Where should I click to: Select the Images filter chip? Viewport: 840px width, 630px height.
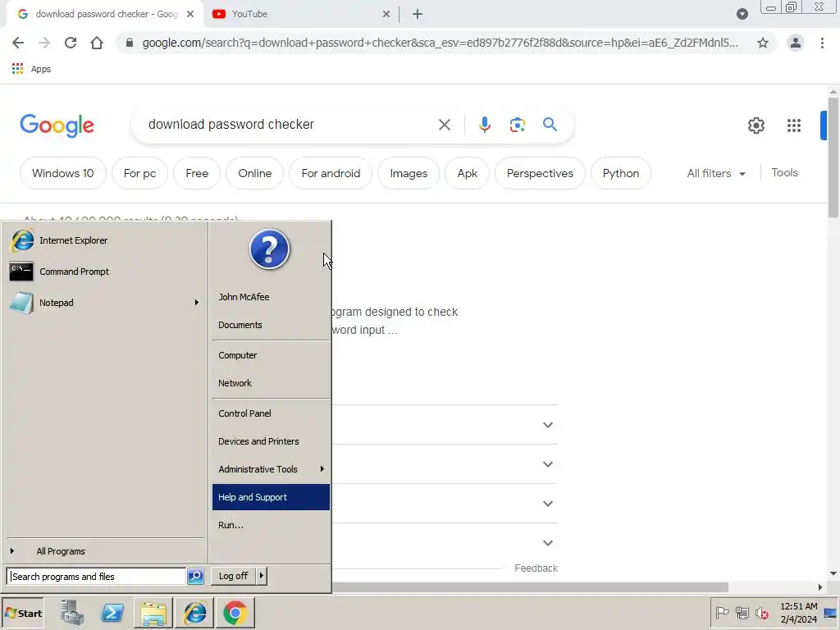click(x=409, y=174)
